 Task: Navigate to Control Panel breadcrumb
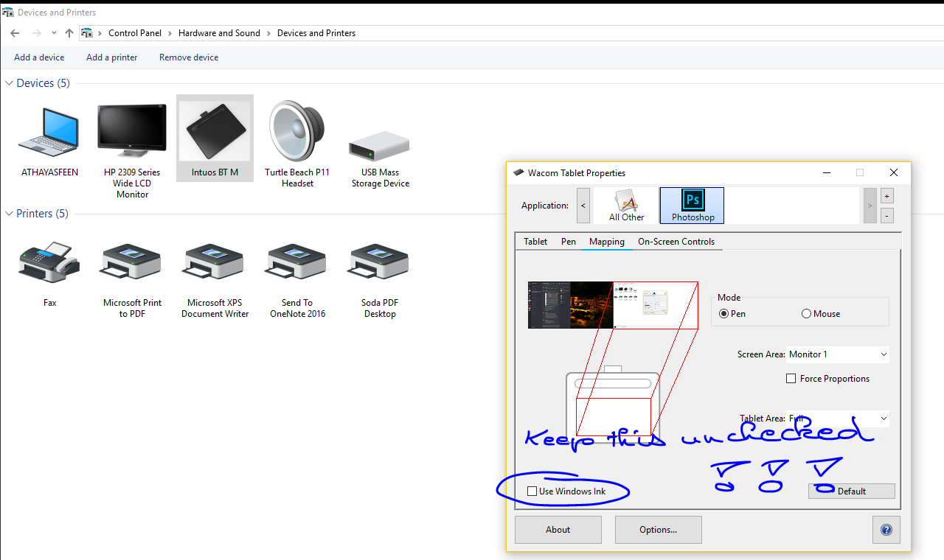coord(136,33)
